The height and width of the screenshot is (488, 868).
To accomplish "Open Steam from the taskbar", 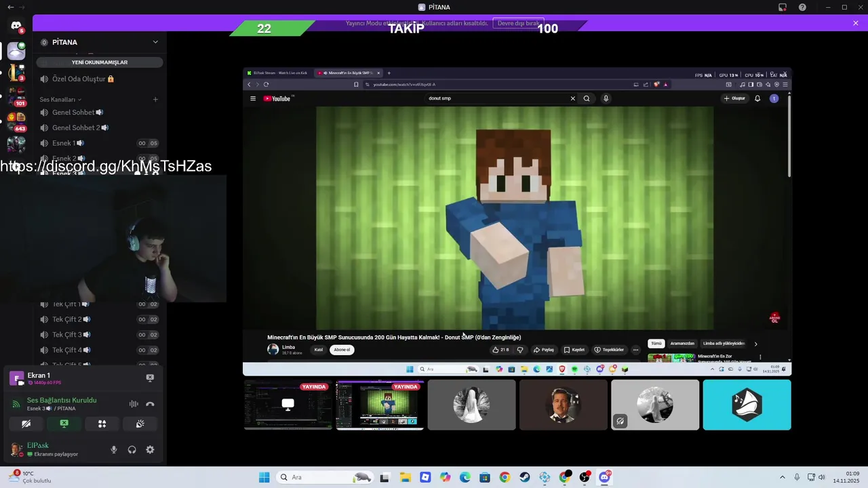I will tap(525, 477).
